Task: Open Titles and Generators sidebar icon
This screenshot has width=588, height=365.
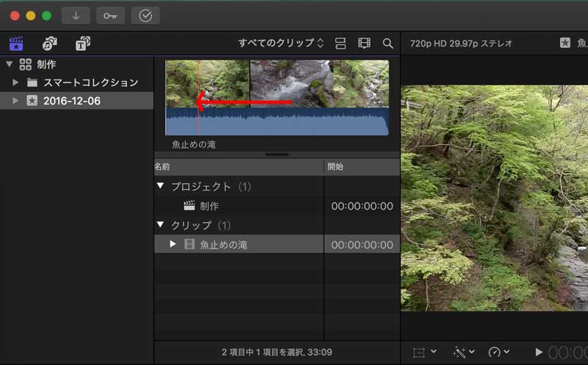Action: pos(82,43)
